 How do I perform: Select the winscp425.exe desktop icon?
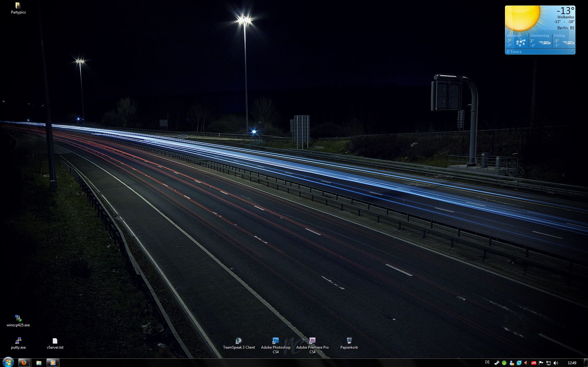click(18, 318)
